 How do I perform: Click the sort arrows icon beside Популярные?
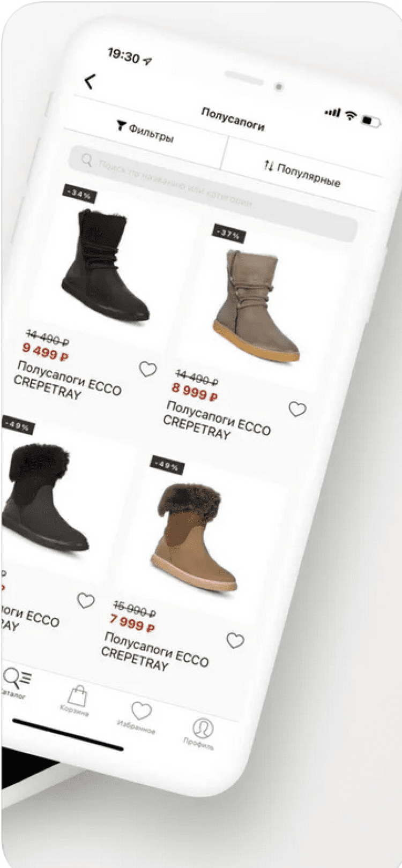(x=269, y=165)
